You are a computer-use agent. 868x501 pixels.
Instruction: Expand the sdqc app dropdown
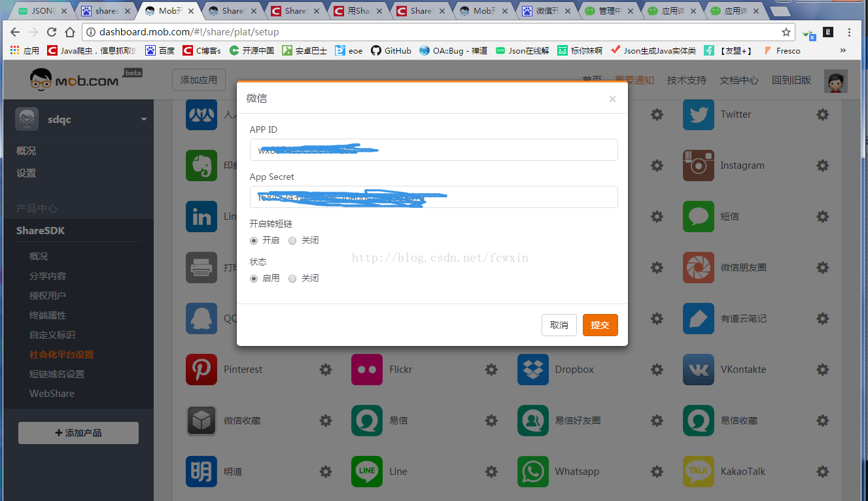tap(143, 119)
